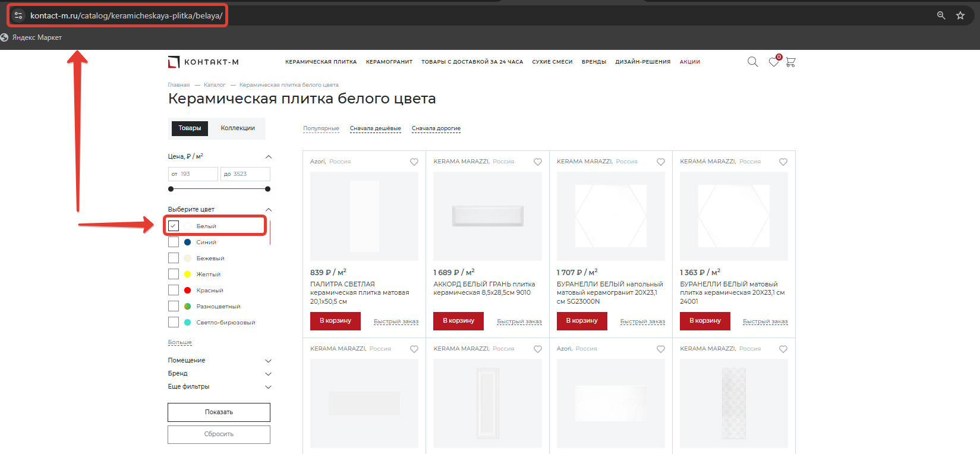
Task: Open АККОРД БЕЛЫЙ ГРАНЬ product image
Action: pyautogui.click(x=488, y=216)
